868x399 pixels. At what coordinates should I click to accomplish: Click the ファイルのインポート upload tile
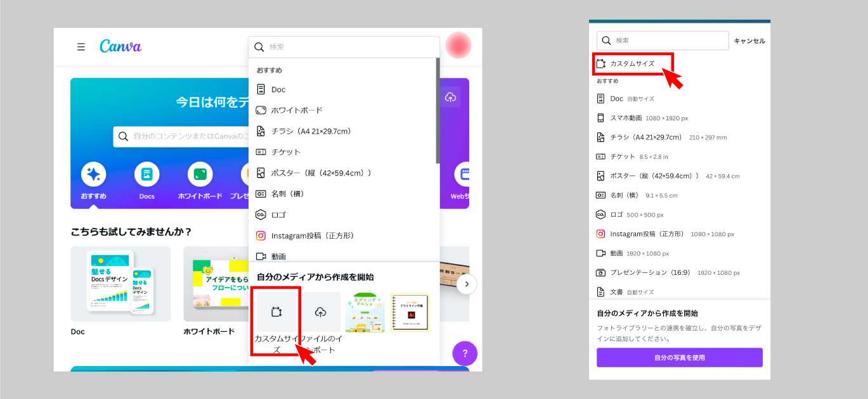tap(321, 312)
